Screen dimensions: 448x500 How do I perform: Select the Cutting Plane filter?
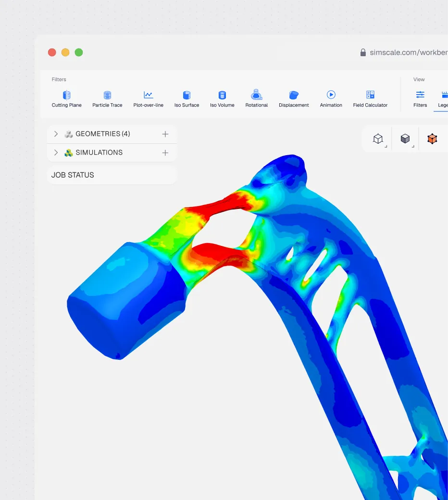(x=67, y=99)
